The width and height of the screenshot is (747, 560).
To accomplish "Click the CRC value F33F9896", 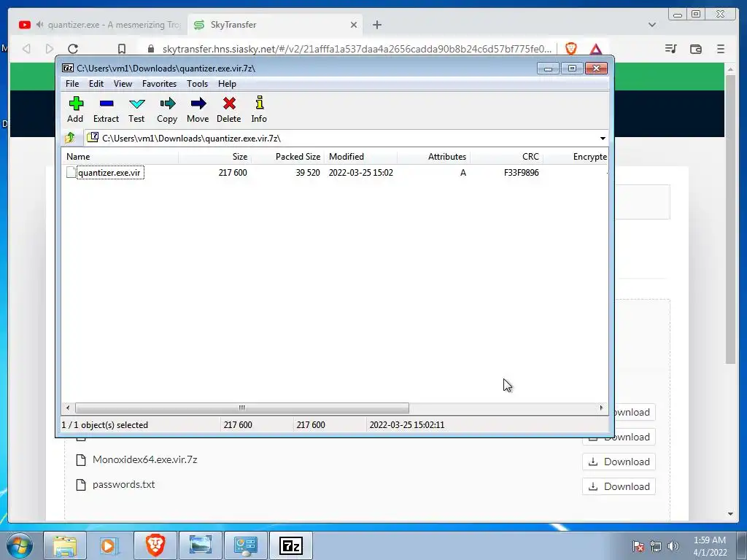I will click(521, 172).
